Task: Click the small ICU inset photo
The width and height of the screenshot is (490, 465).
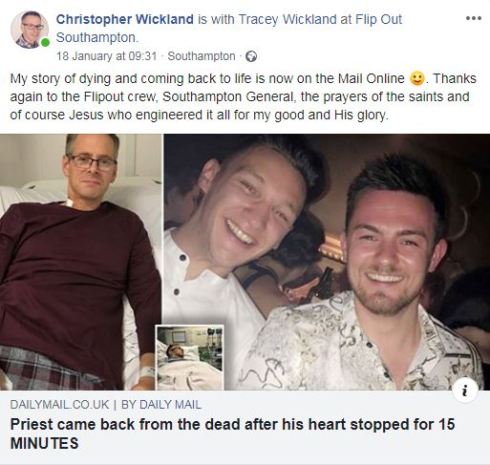Action: pos(190,358)
